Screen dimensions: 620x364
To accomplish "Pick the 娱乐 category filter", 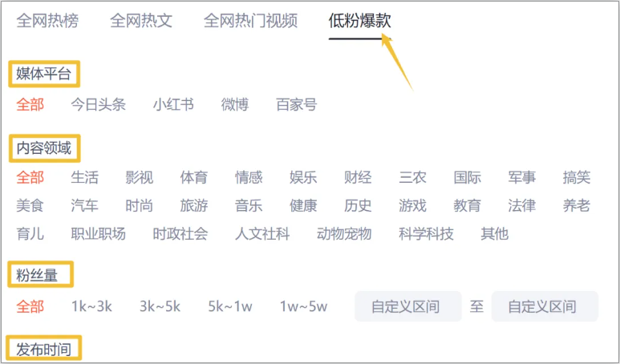I will 303,177.
